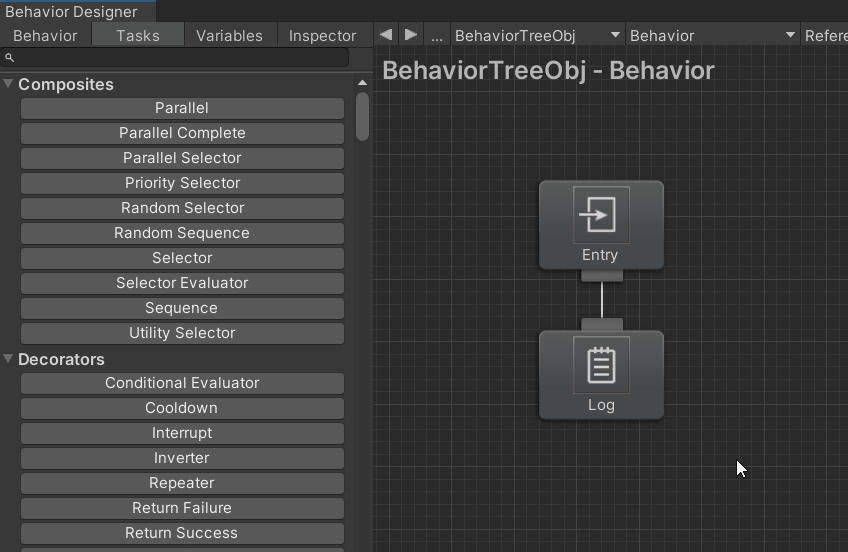This screenshot has width=848, height=552.
Task: Add a Cooldown decorator
Action: click(x=182, y=408)
